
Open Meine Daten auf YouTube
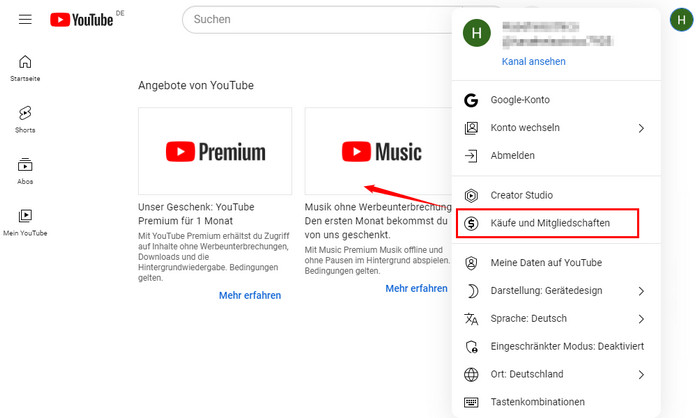coord(556,263)
